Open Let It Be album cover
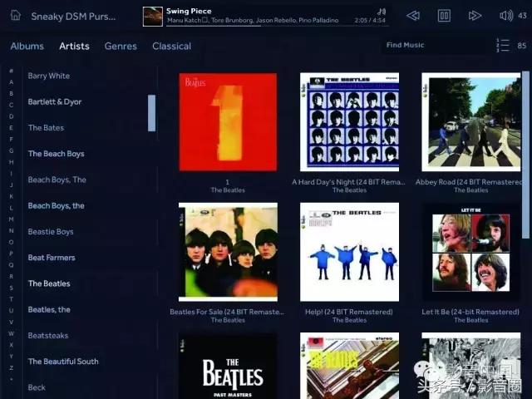Viewport: 532px width, 399px height. click(x=471, y=252)
